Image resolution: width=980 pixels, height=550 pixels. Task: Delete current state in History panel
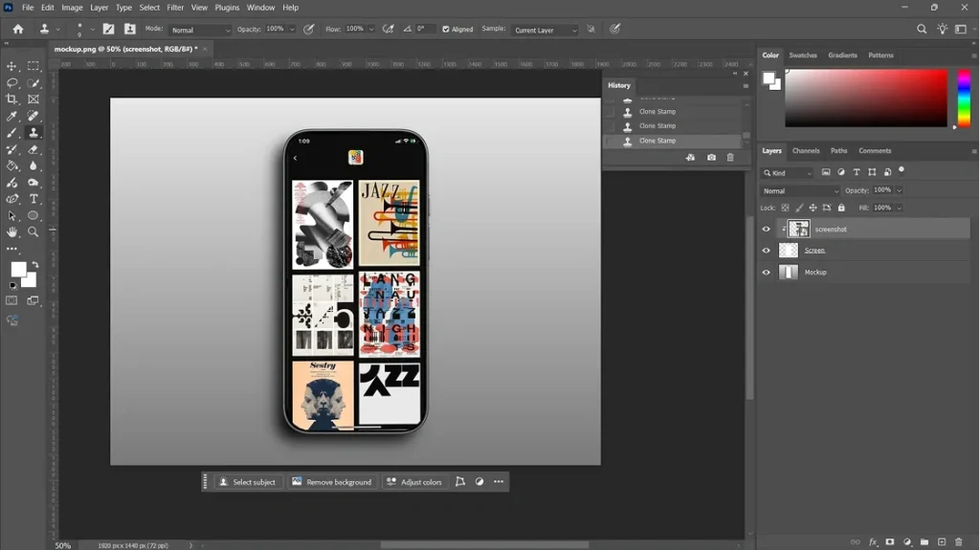pyautogui.click(x=730, y=158)
